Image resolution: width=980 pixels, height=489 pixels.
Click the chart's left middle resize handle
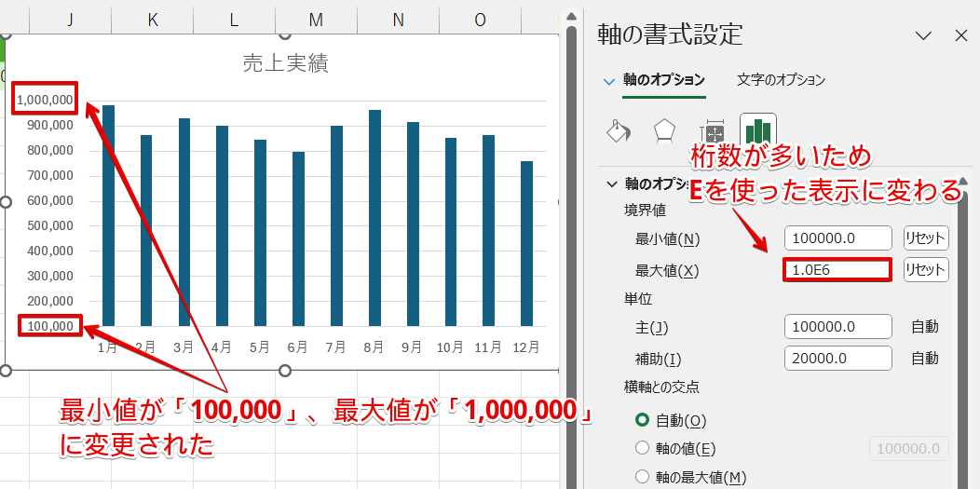pyautogui.click(x=6, y=202)
